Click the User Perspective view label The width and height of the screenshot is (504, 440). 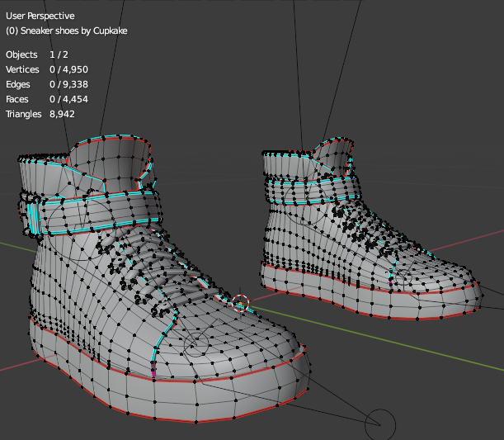click(x=40, y=16)
